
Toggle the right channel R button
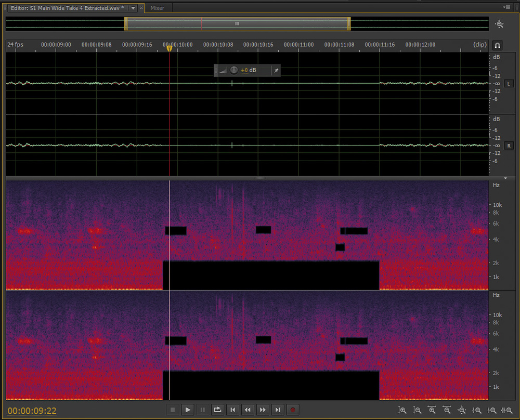[509, 146]
